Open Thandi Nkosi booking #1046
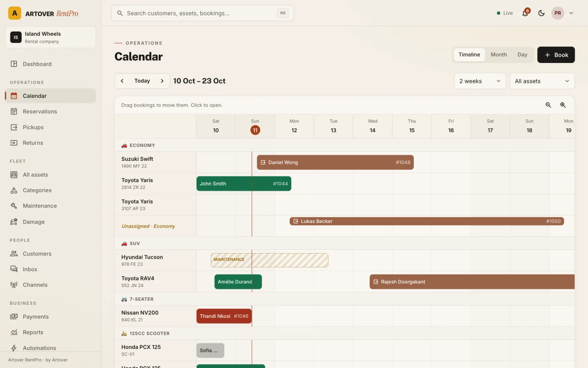588x368 pixels. click(x=224, y=316)
